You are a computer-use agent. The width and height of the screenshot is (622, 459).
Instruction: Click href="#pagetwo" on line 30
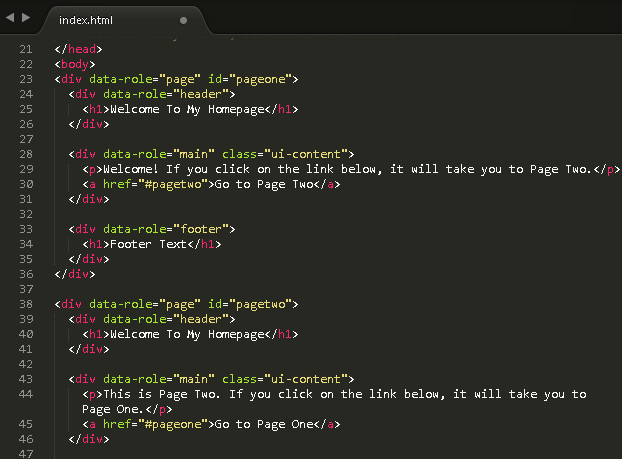(155, 184)
